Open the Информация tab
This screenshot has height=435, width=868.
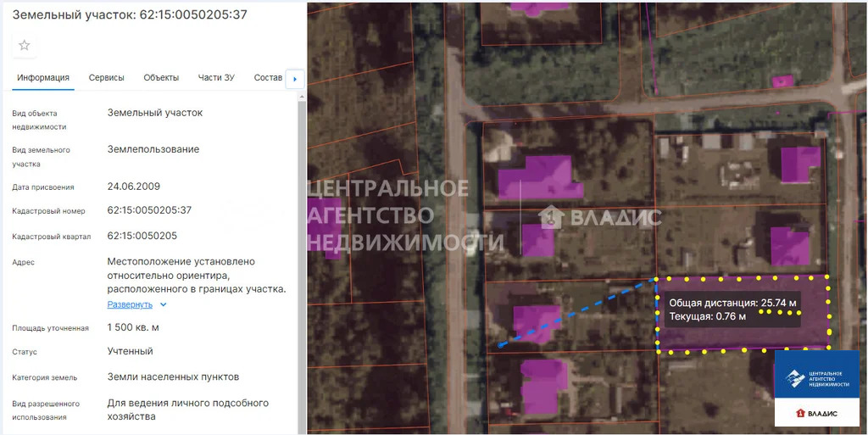pyautogui.click(x=43, y=77)
